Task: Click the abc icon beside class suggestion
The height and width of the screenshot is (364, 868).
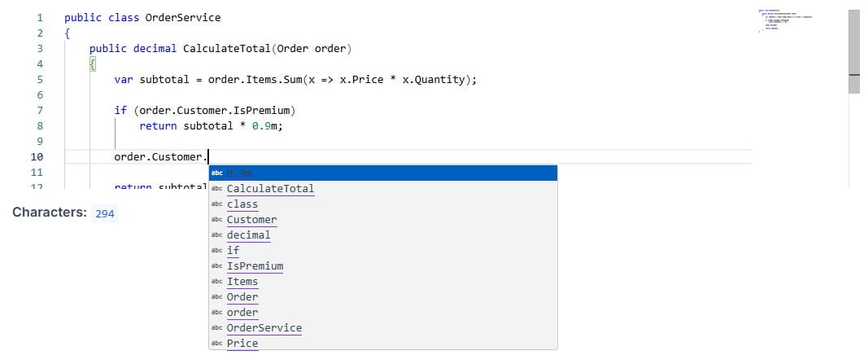Action: [216, 204]
